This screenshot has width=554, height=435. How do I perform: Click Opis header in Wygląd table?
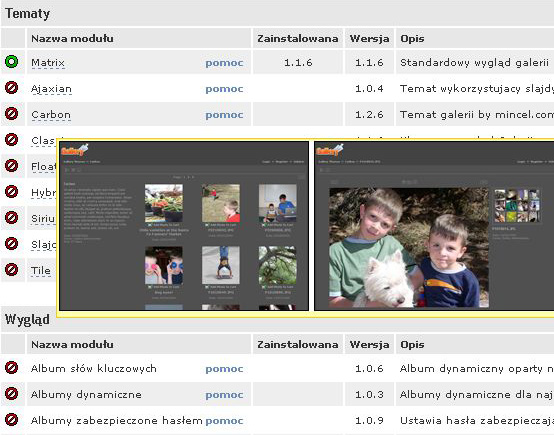[x=412, y=345]
